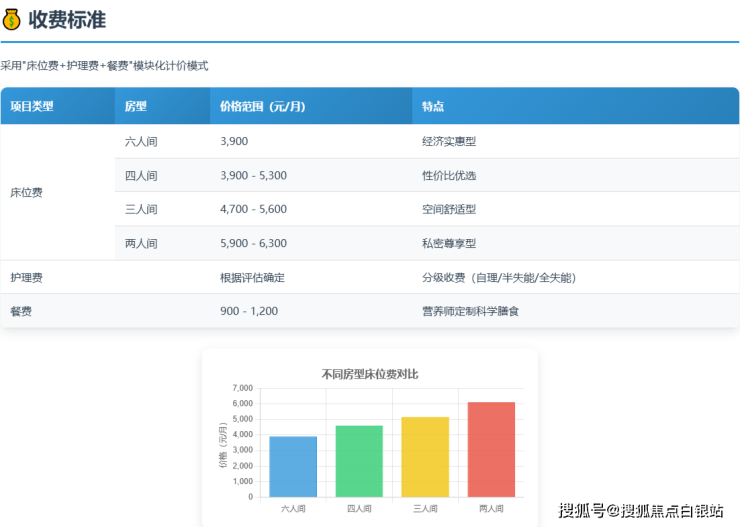Click the green 四人间 bar in chart
This screenshot has width=740, height=527.
[359, 461]
